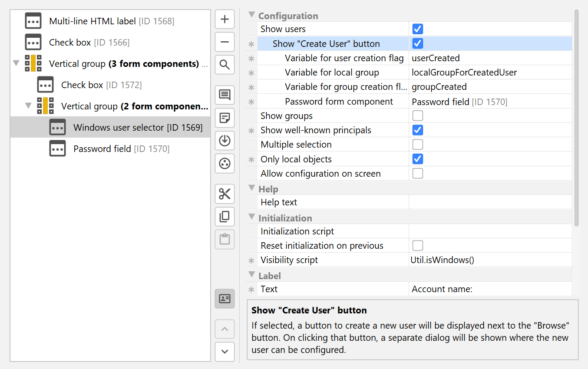
Task: Click the Visibility script value field
Action: click(x=490, y=260)
